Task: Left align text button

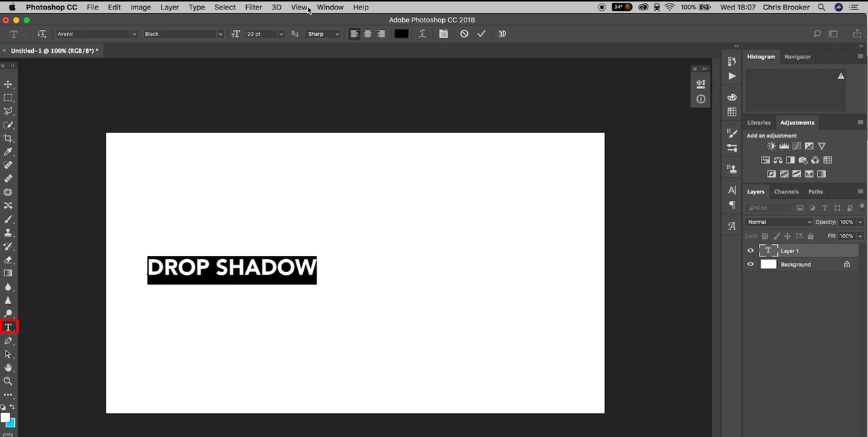Action: coord(354,34)
